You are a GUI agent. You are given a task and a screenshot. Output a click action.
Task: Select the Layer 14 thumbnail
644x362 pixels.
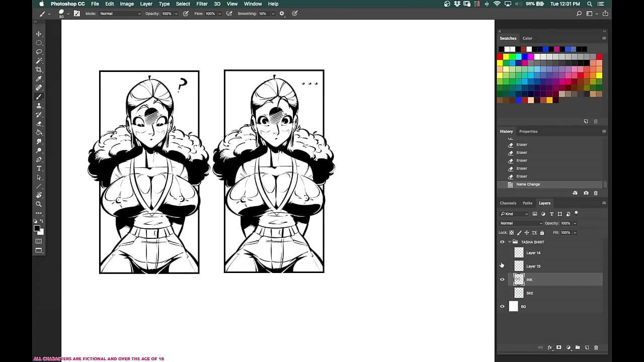pos(519,253)
